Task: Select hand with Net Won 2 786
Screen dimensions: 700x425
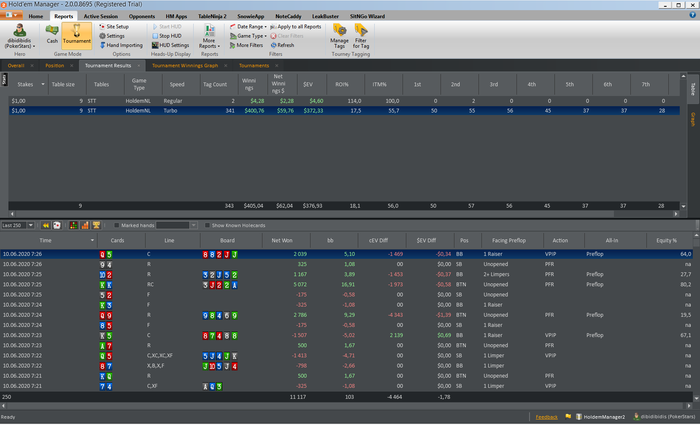Action: point(346,315)
